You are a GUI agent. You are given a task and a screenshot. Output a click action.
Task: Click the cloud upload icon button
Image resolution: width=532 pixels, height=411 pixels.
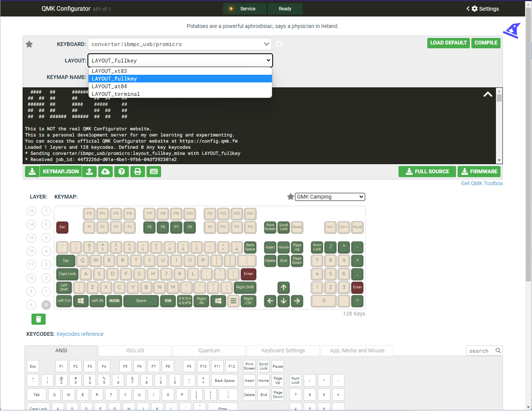point(105,171)
